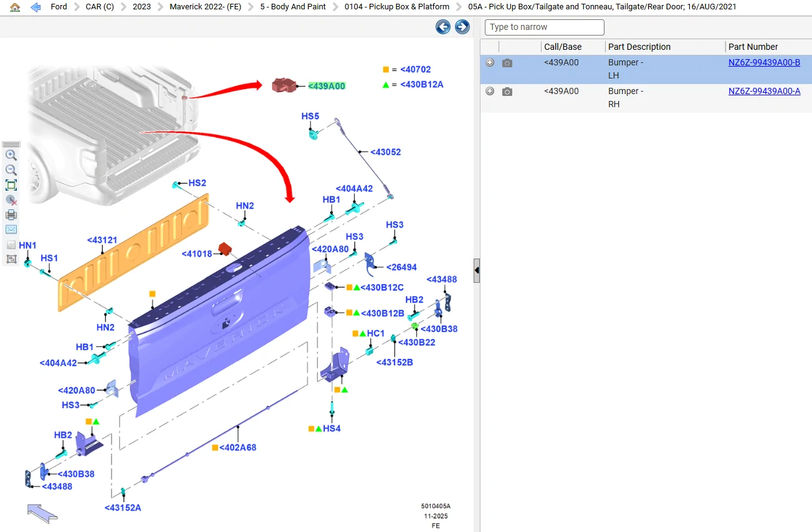Select the <43121 tailgate panel callout

tap(102, 240)
